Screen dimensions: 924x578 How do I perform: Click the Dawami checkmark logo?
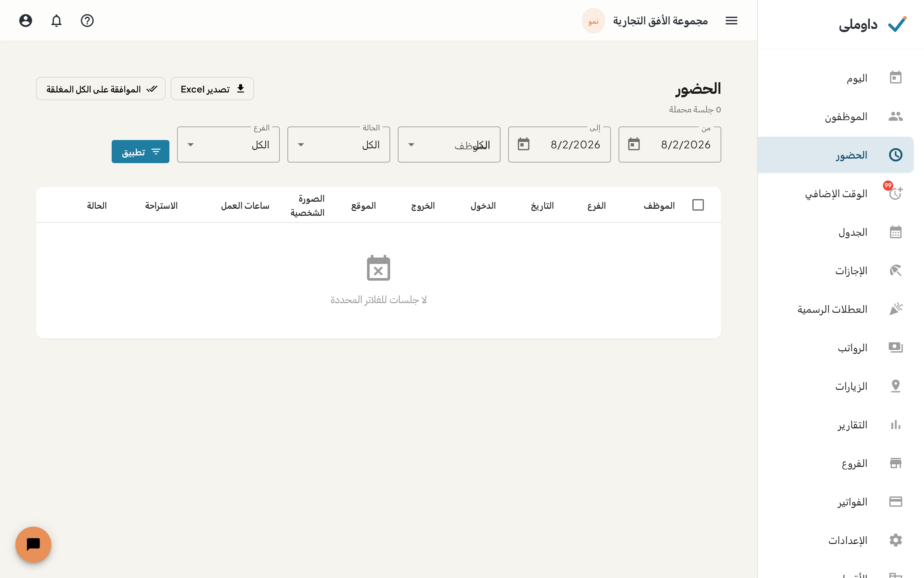tap(897, 24)
